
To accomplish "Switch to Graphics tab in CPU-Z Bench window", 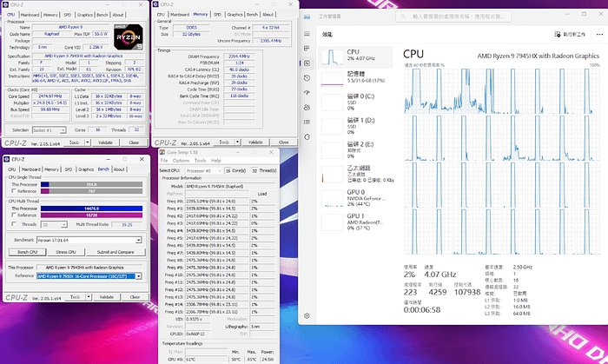I will (x=86, y=169).
